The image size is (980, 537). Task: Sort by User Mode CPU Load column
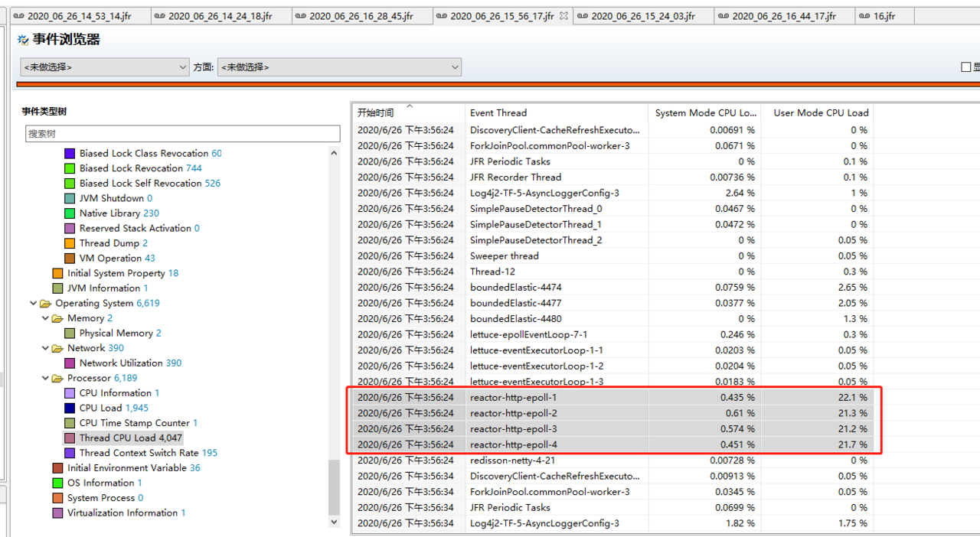[x=818, y=112]
